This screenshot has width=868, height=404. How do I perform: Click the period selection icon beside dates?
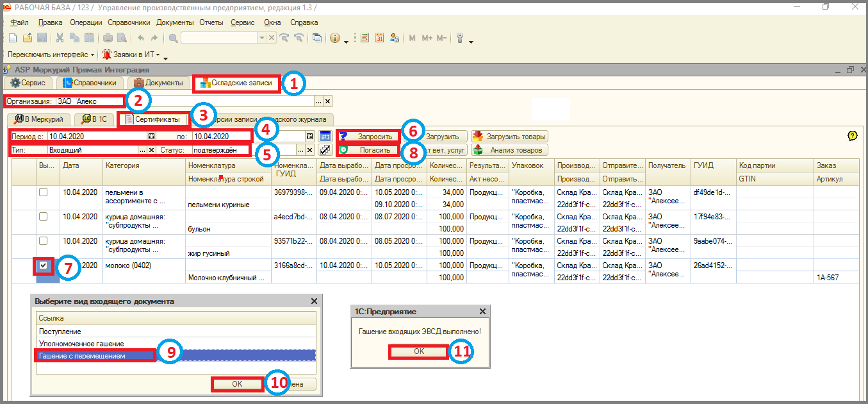click(325, 136)
